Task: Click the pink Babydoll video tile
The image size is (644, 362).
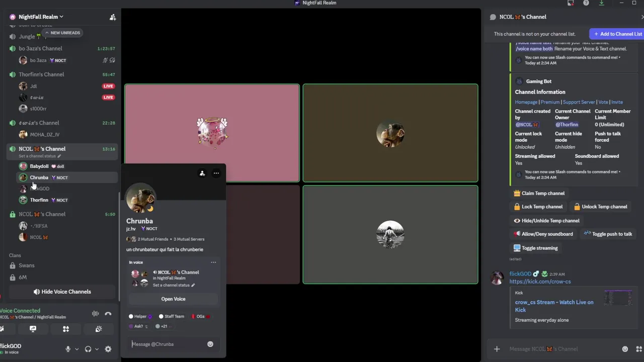Action: 212,133
